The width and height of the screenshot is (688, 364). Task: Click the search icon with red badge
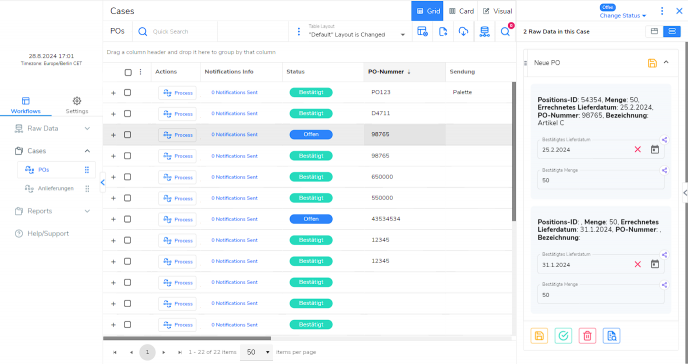point(505,32)
